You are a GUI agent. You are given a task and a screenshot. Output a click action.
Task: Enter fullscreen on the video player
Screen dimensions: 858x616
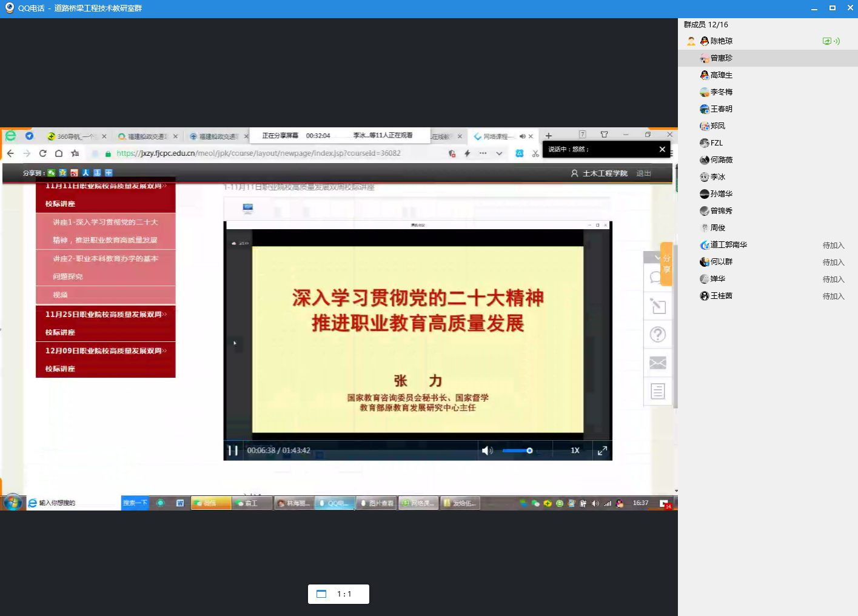pyautogui.click(x=602, y=450)
